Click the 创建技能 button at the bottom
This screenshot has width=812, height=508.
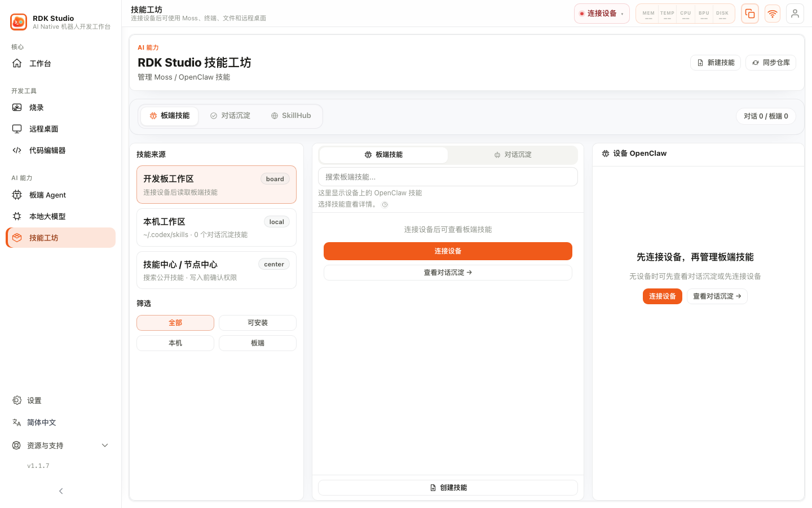tap(448, 488)
